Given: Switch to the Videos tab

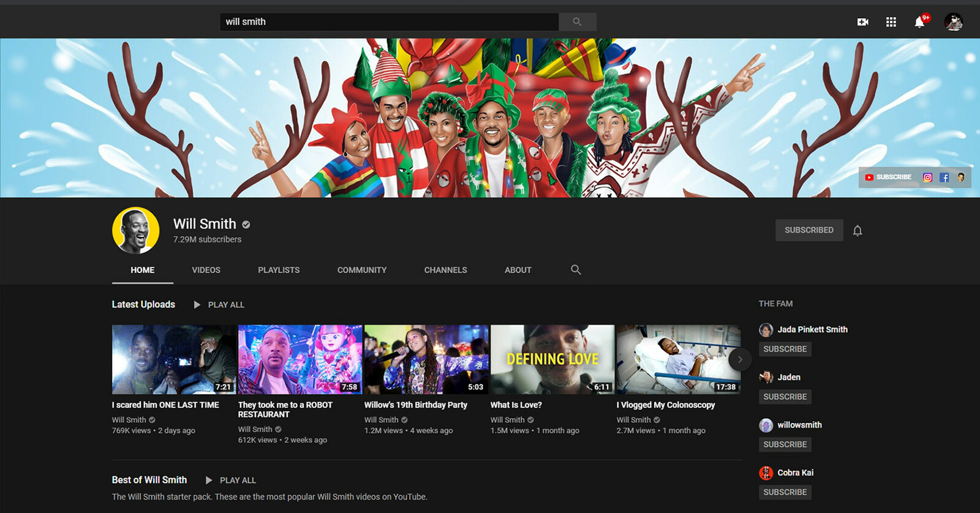Looking at the screenshot, I should point(206,270).
